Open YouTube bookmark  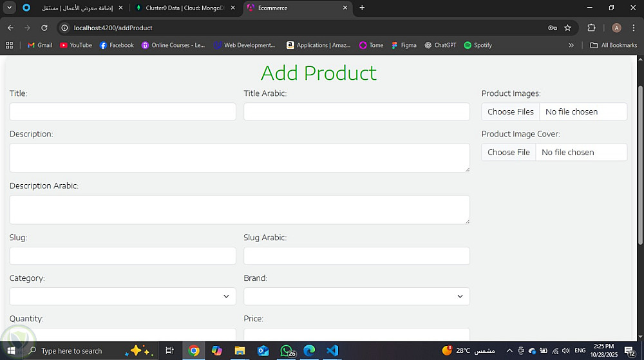76,45
